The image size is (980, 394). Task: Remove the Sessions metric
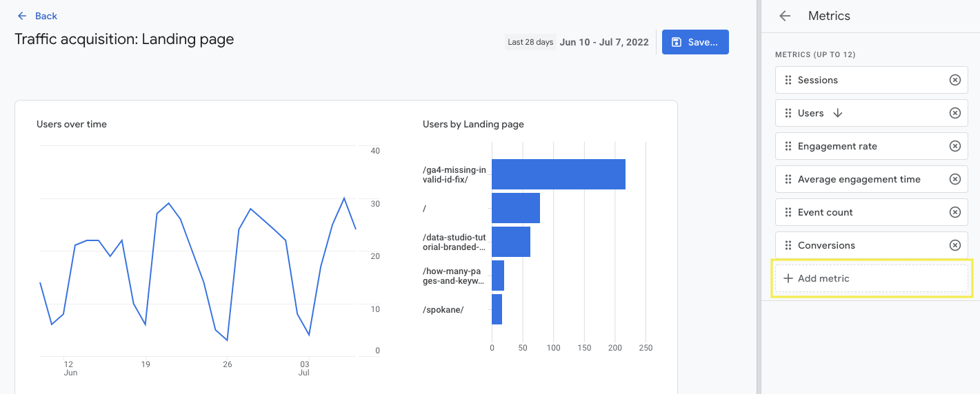954,80
